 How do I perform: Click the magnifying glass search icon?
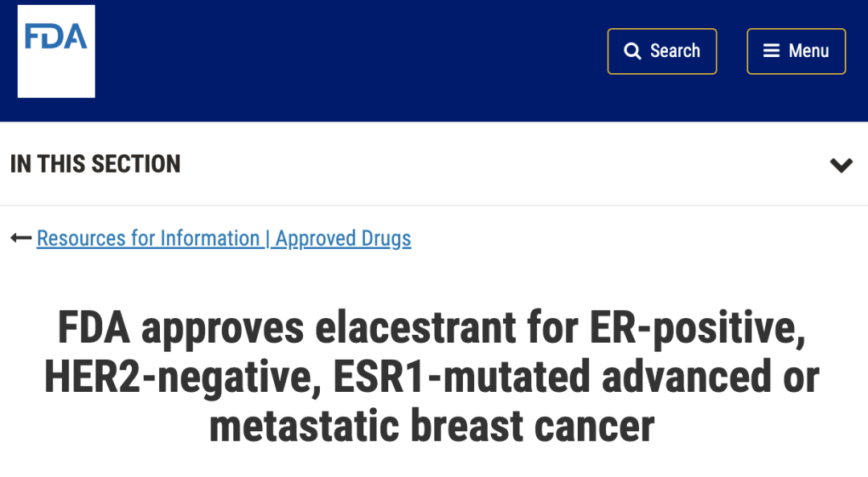[633, 51]
